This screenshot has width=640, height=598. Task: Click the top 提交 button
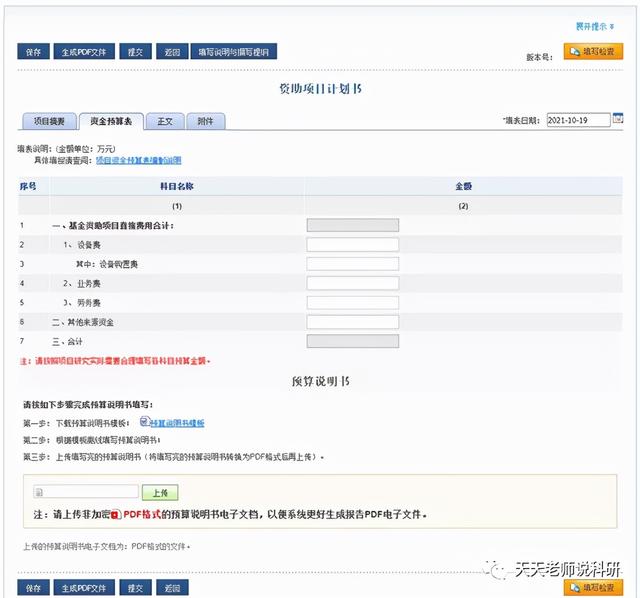click(136, 52)
